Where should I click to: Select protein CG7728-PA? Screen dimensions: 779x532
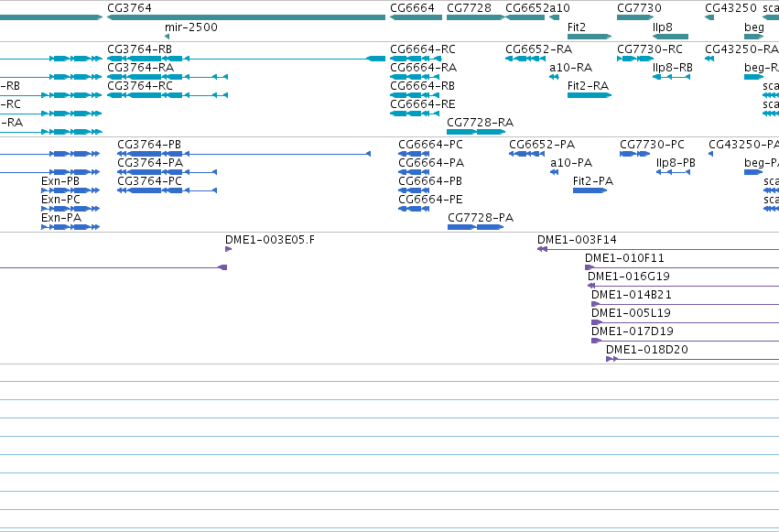[475, 227]
